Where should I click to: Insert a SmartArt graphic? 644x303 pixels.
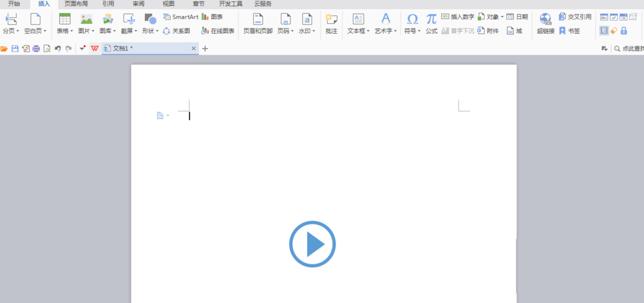181,17
